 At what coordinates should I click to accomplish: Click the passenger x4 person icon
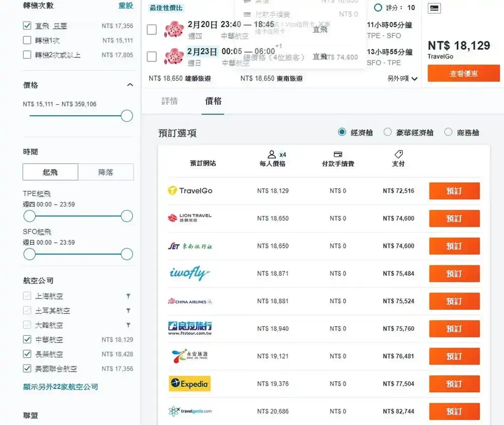[272, 155]
